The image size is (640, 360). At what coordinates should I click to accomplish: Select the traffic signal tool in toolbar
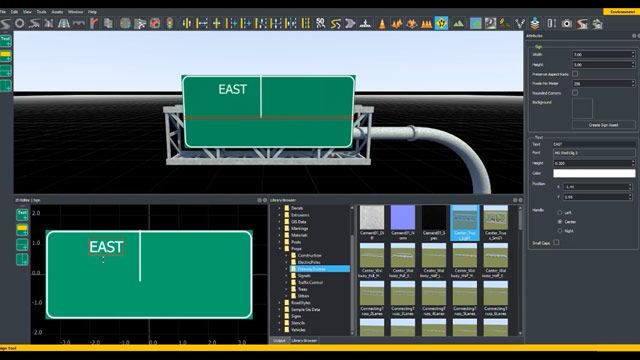170,23
